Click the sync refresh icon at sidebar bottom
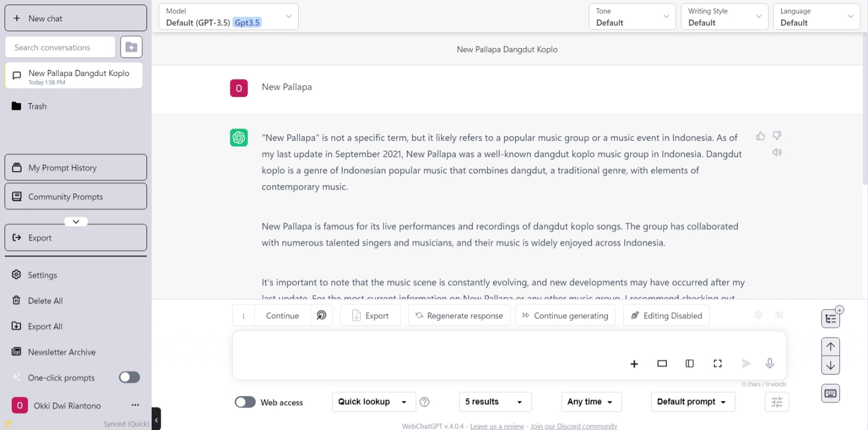The height and width of the screenshot is (430, 868). [8, 424]
